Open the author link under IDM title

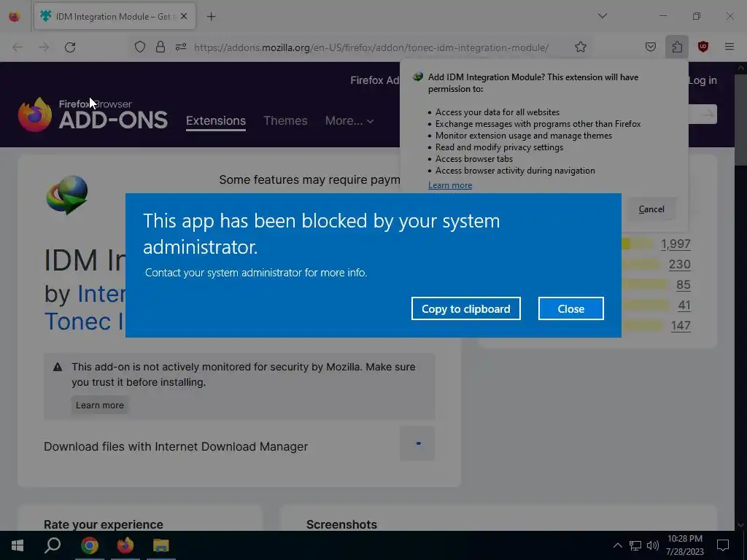tap(85, 308)
